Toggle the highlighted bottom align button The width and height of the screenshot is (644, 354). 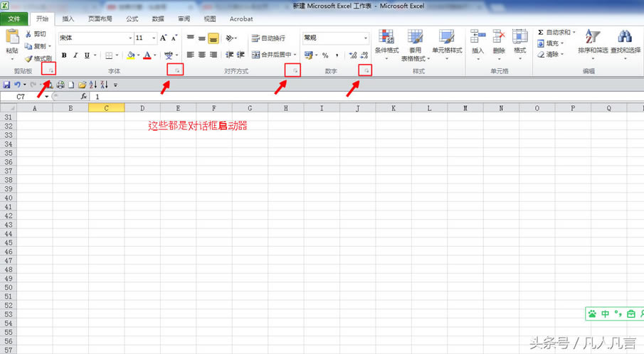click(x=213, y=38)
